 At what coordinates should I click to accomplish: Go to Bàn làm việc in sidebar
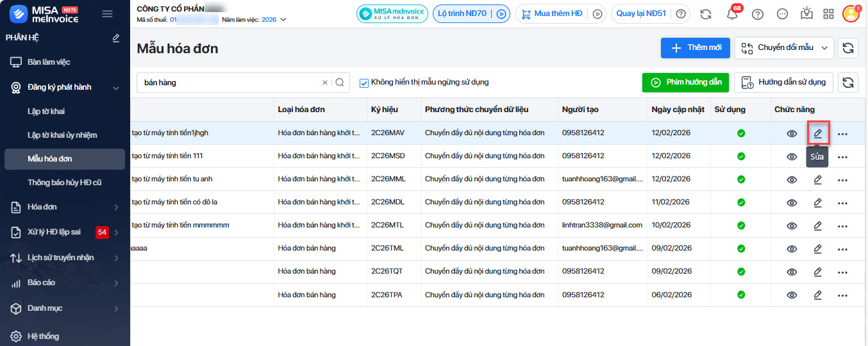coord(49,62)
